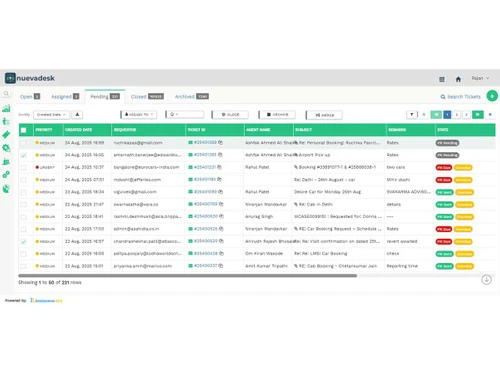
Task: Check the bangalore@eurocars-india.com row checkbox
Action: click(24, 168)
